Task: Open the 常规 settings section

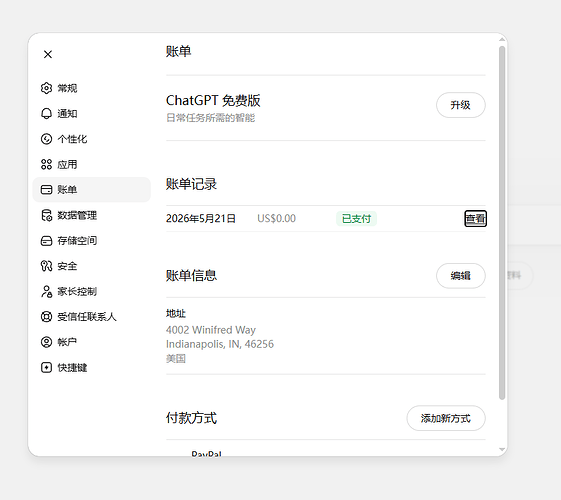Action: pos(91,88)
